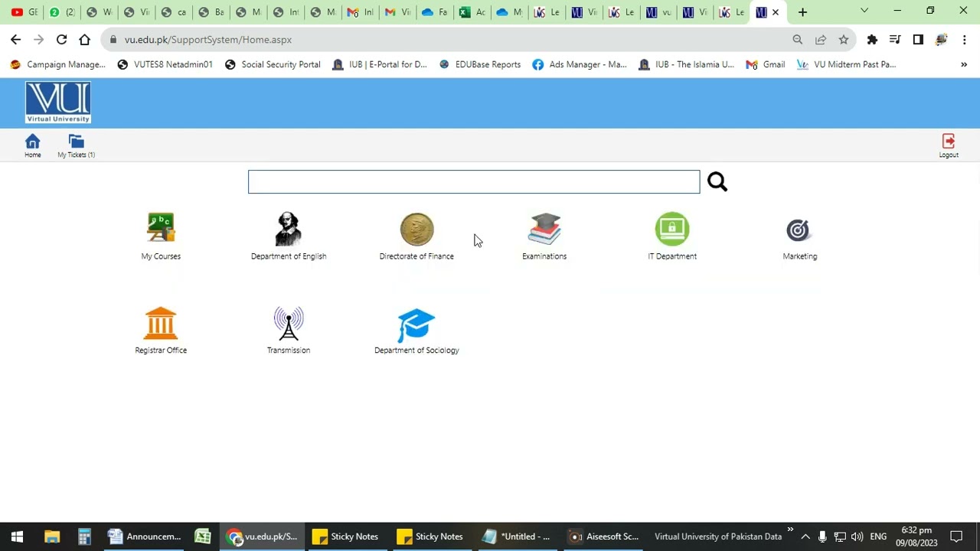Click the Virtual University logo
This screenshot has height=551, width=980.
[58, 102]
